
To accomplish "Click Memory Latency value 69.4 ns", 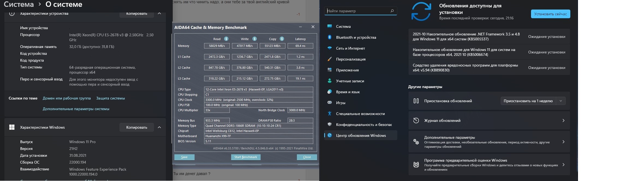I will coord(300,46).
